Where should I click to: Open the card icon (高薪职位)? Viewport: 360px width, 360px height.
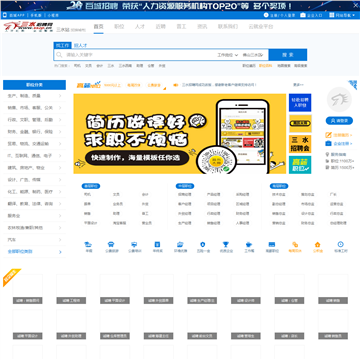click(x=272, y=244)
